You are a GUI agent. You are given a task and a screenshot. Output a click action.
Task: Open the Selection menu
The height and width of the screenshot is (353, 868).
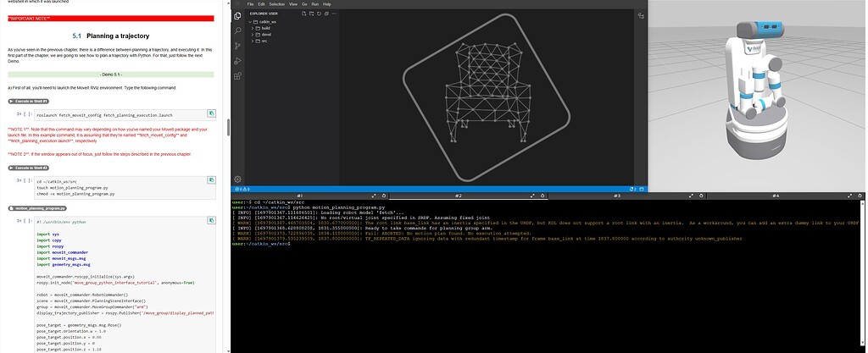tap(277, 4)
